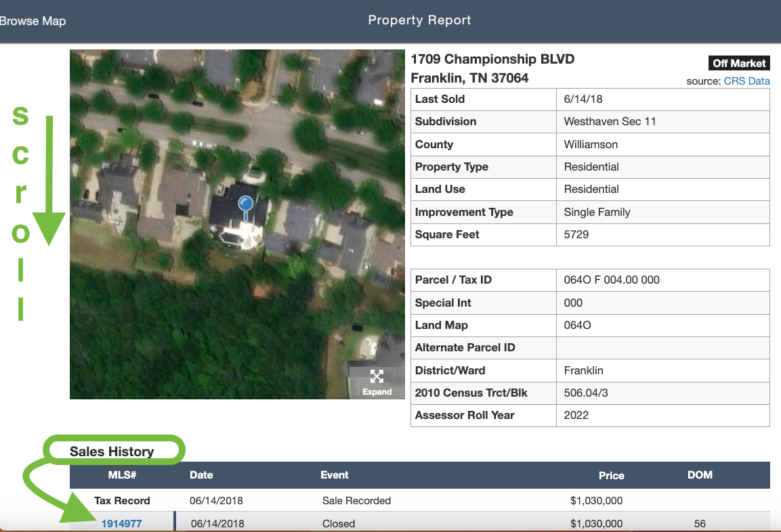The height and width of the screenshot is (532, 781).
Task: Click the Parcel / Tax ID value
Action: [x=613, y=280]
